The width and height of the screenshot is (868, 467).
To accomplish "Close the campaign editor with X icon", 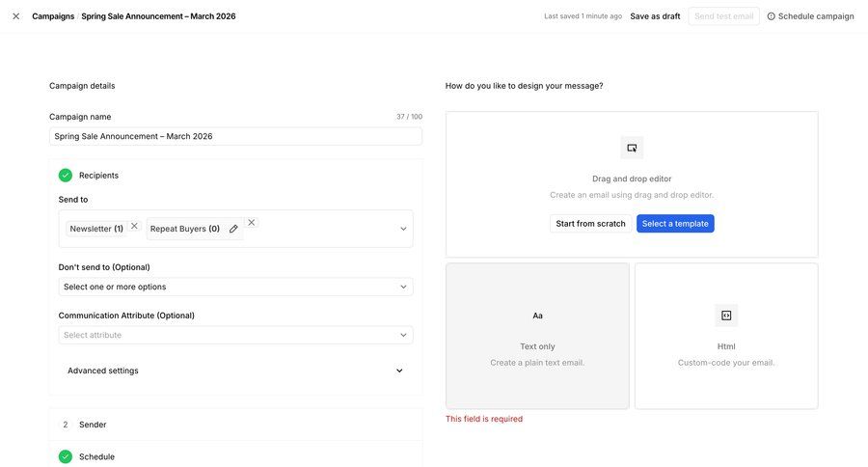I will (16, 16).
